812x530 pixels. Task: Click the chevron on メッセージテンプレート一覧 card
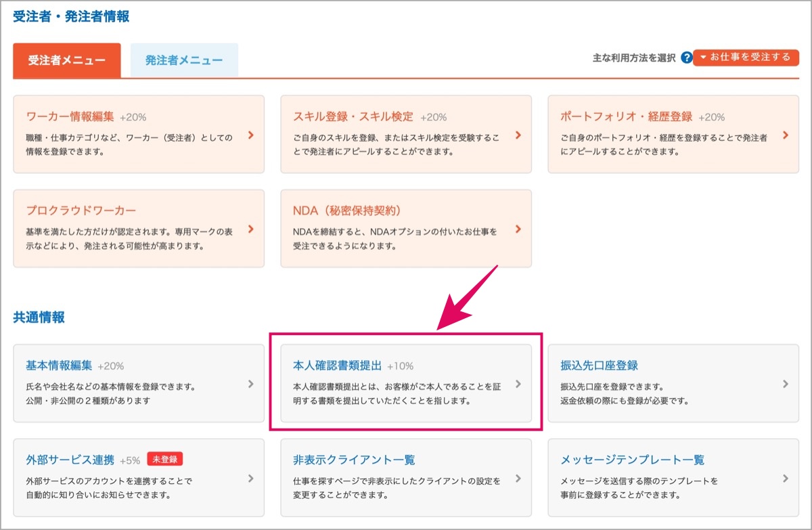tap(785, 478)
